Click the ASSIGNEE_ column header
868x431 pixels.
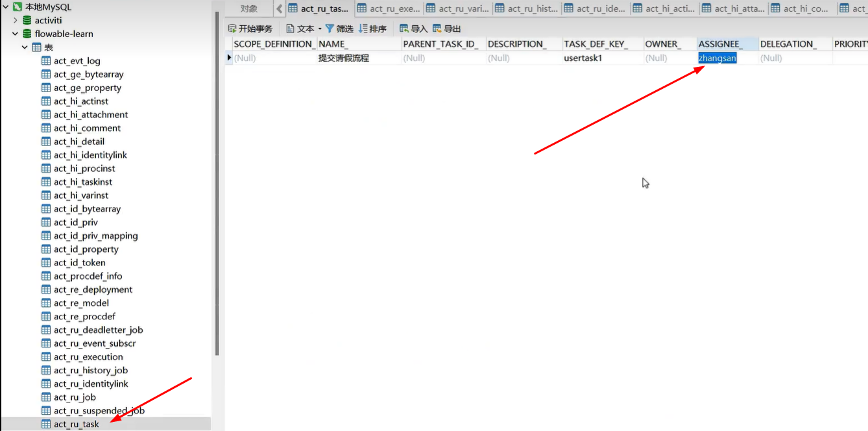pyautogui.click(x=727, y=44)
